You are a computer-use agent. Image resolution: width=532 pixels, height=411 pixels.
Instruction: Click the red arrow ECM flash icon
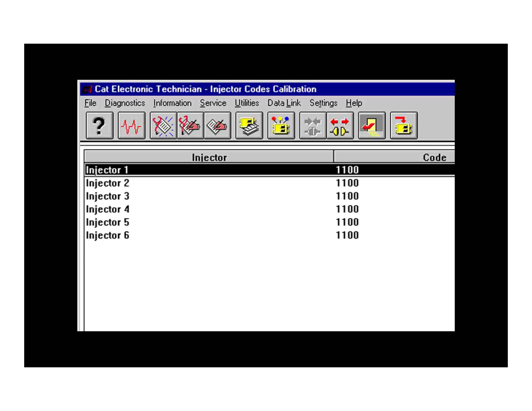pyautogui.click(x=403, y=126)
